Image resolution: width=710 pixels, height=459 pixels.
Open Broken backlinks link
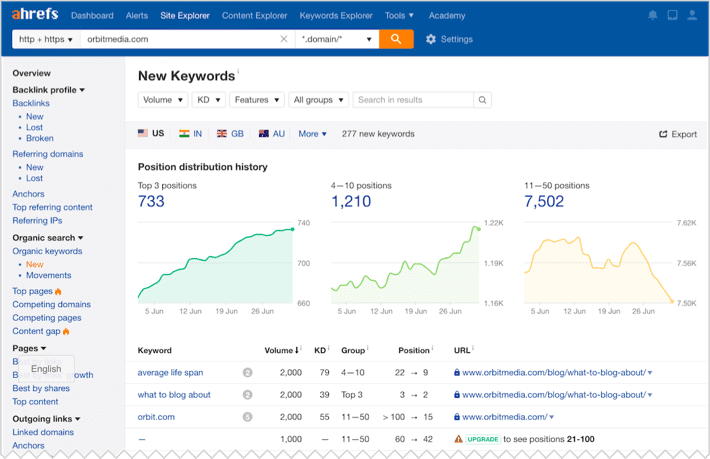pos(39,138)
